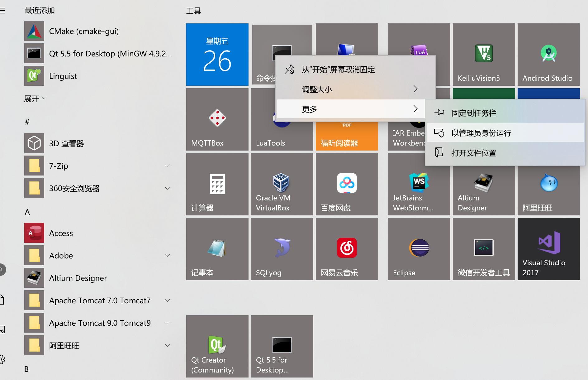Select 以管理员身份运行

tap(505, 133)
